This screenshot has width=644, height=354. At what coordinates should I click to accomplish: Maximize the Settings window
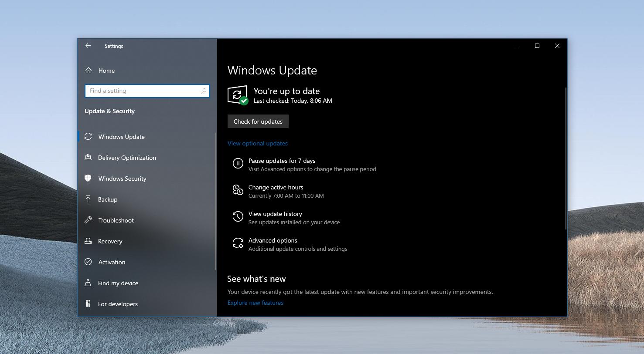(x=537, y=46)
